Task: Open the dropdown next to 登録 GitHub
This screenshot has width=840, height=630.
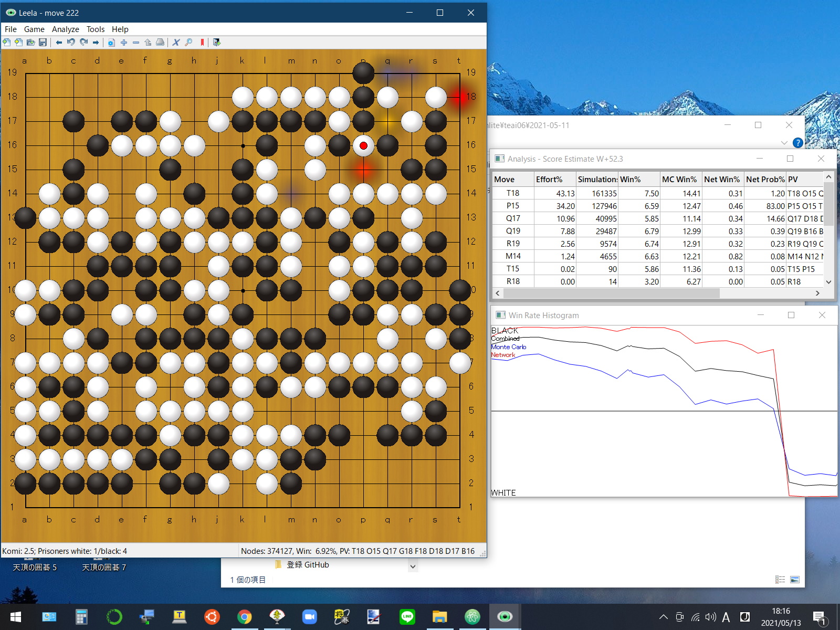Action: coord(413,566)
